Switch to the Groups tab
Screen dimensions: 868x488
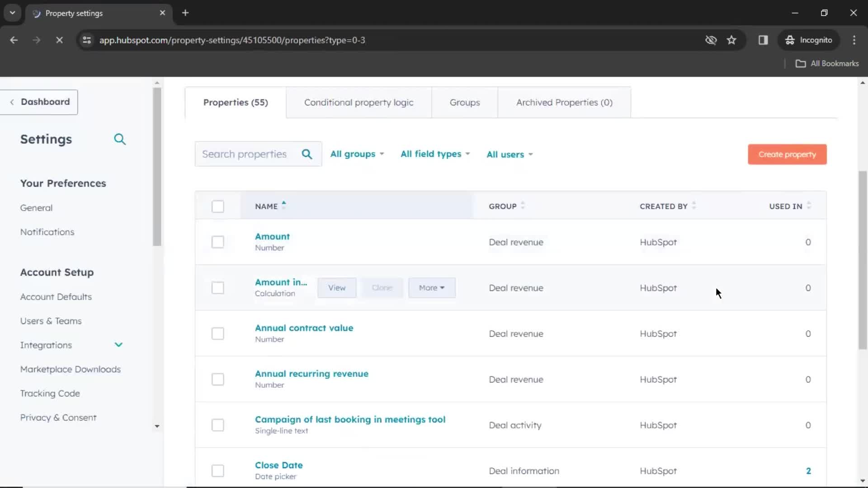point(465,103)
